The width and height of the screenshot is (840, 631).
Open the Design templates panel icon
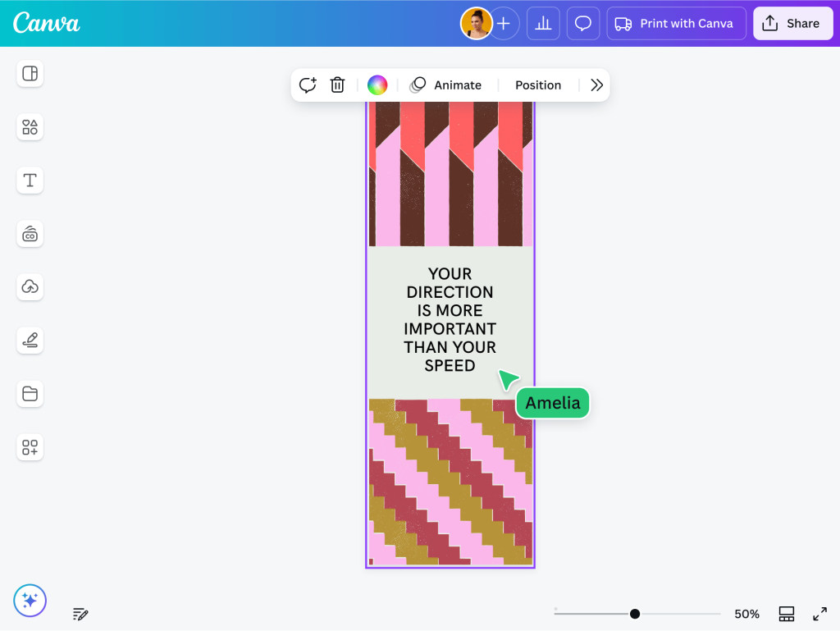30,74
